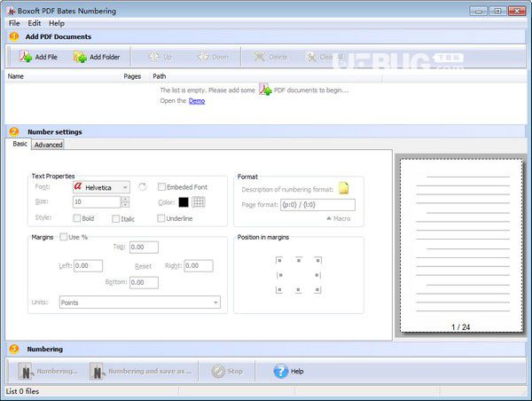Switch to the Advanced tab
532x401 pixels.
coord(48,145)
